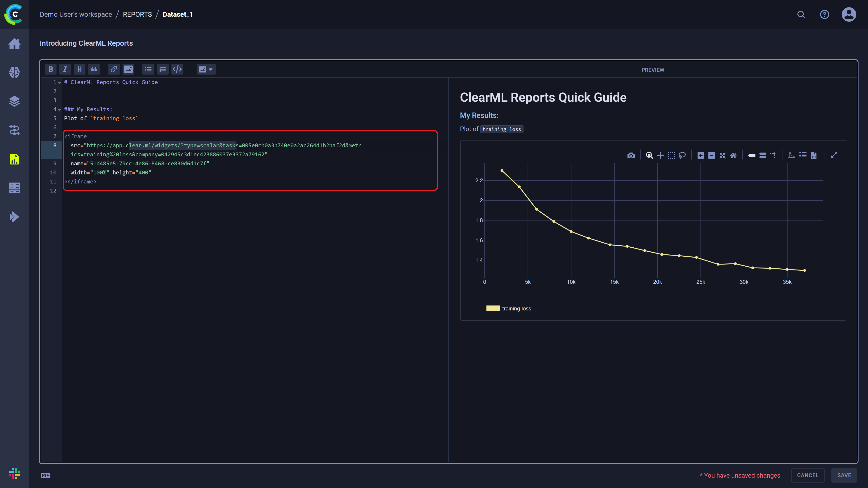Click the width and height attribute line
This screenshot has height=488, width=868.
(x=111, y=172)
